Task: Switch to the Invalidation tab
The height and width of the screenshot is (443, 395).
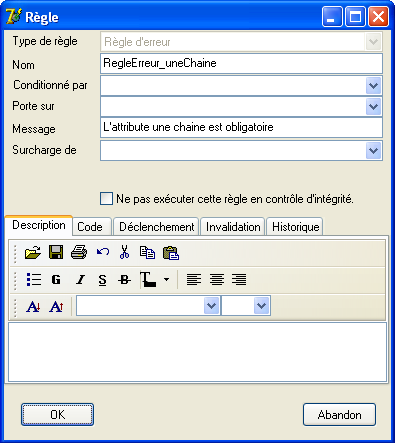Action: [233, 227]
